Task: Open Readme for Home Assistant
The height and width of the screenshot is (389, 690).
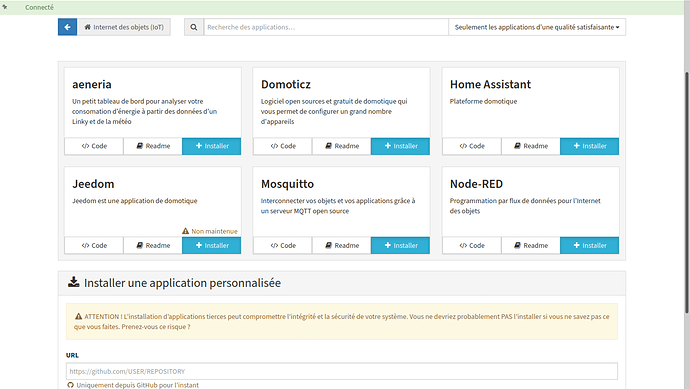Action: (x=531, y=146)
